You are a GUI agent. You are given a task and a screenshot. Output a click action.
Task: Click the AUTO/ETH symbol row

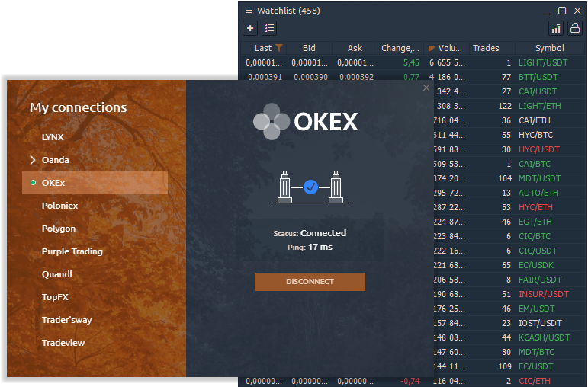pos(538,193)
